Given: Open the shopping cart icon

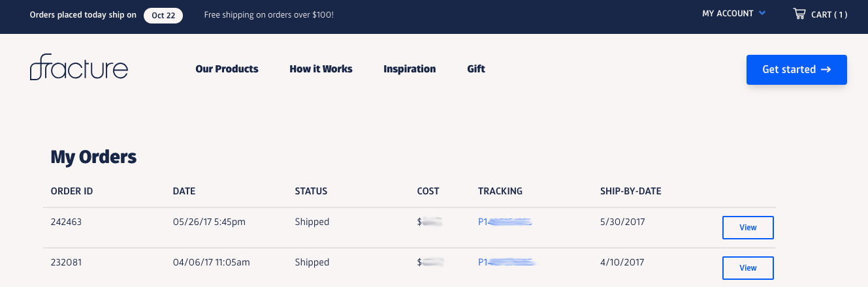Looking at the screenshot, I should click(x=799, y=14).
